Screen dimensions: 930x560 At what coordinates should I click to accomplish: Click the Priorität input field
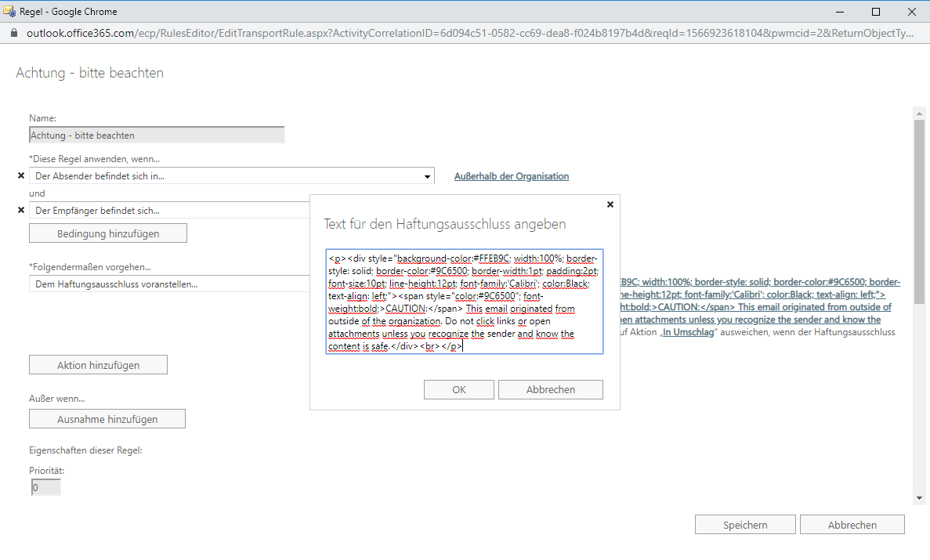(45, 488)
